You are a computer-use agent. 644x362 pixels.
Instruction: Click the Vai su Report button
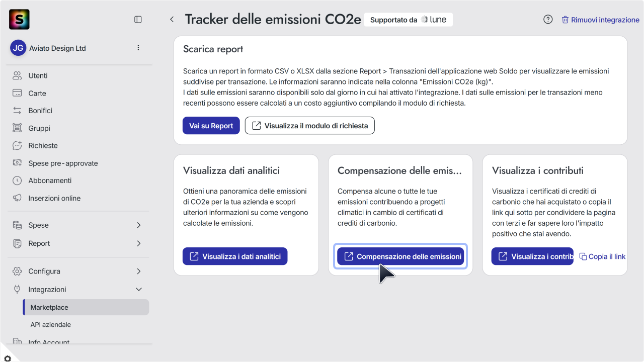tap(211, 126)
